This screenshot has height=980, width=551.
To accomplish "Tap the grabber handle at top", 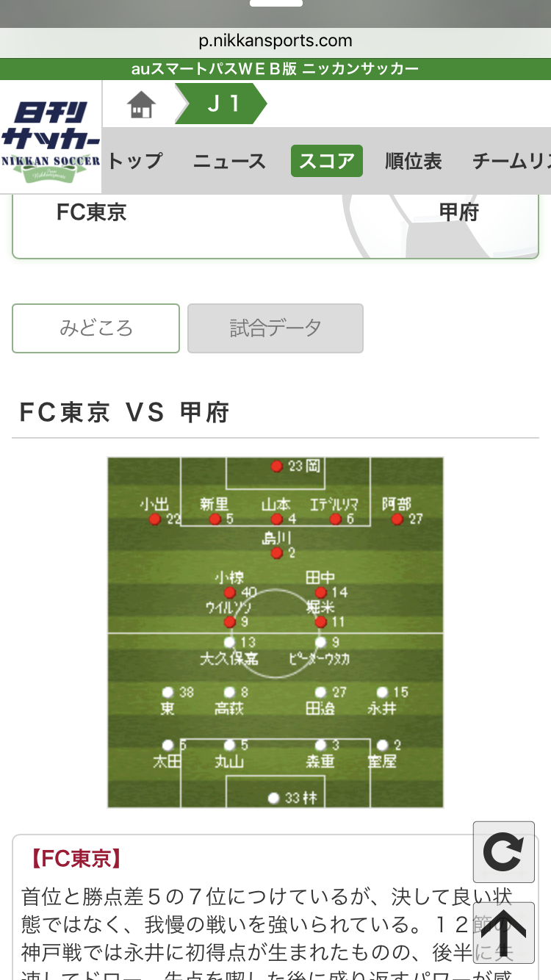I will [276, 3].
